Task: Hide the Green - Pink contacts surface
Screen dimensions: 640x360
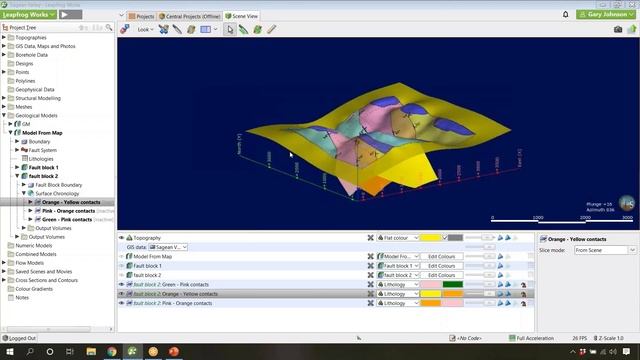Action: pyautogui.click(x=121, y=284)
